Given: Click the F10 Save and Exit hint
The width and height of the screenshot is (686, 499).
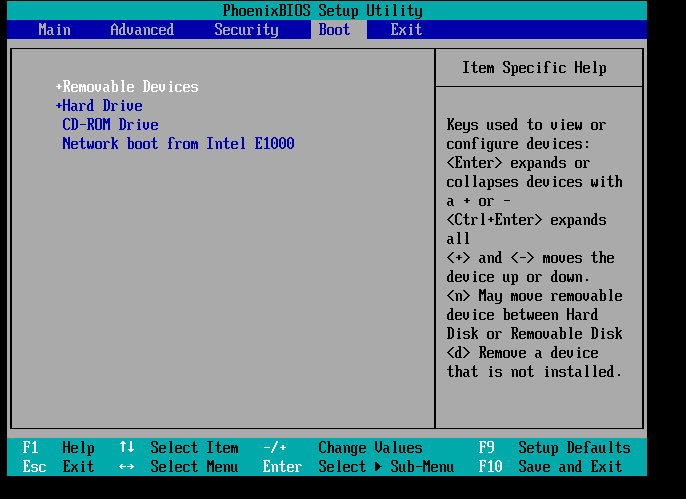Looking at the screenshot, I should tap(550, 467).
